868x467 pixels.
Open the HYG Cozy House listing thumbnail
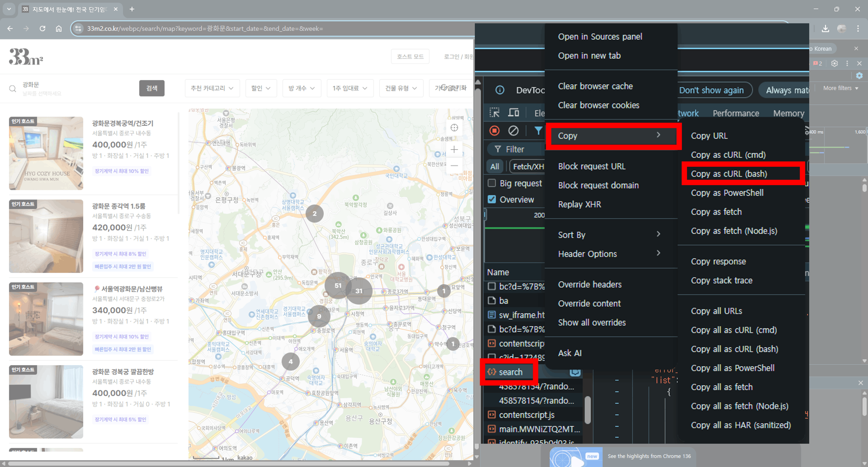46,153
